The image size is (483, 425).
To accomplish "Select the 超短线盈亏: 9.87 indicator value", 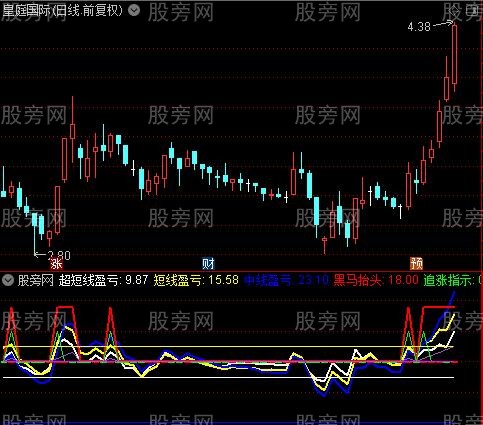I will click(x=103, y=280).
